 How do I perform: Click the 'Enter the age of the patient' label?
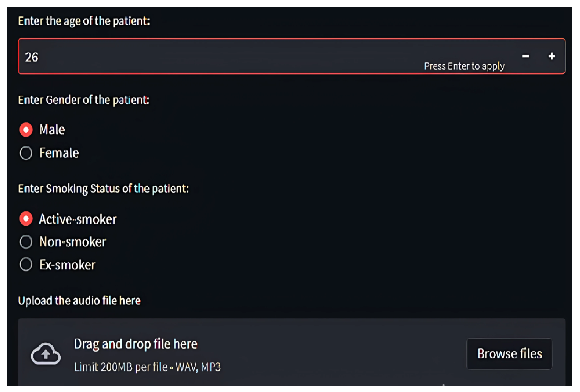[84, 21]
